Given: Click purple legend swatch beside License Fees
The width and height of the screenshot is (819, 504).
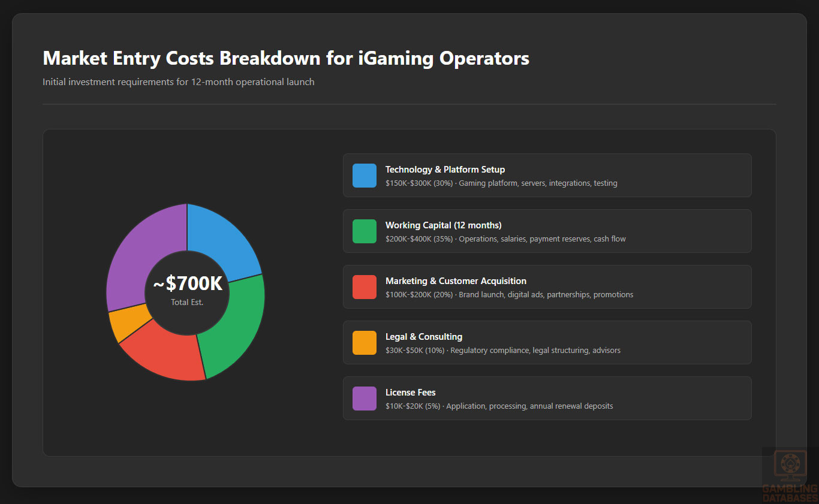Looking at the screenshot, I should [x=365, y=399].
